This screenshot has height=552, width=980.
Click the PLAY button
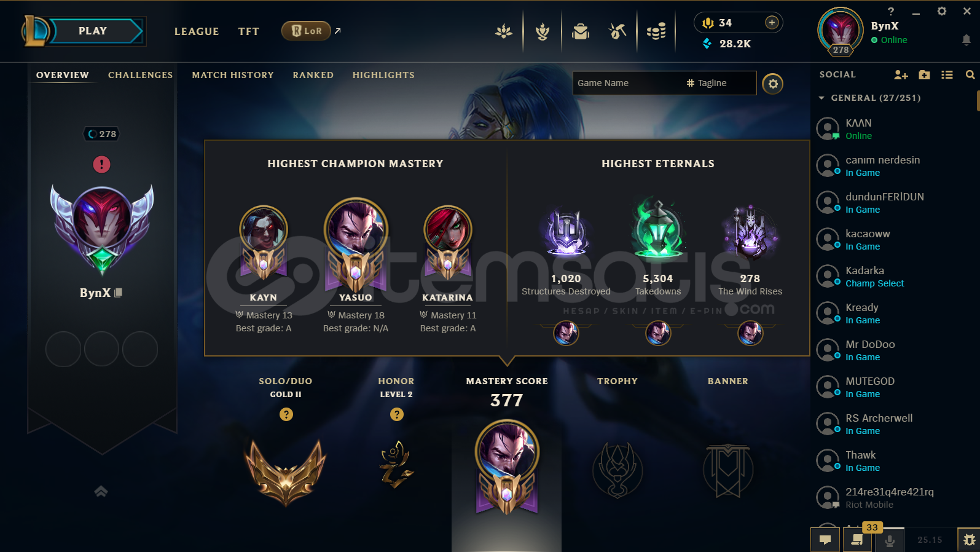point(93,31)
